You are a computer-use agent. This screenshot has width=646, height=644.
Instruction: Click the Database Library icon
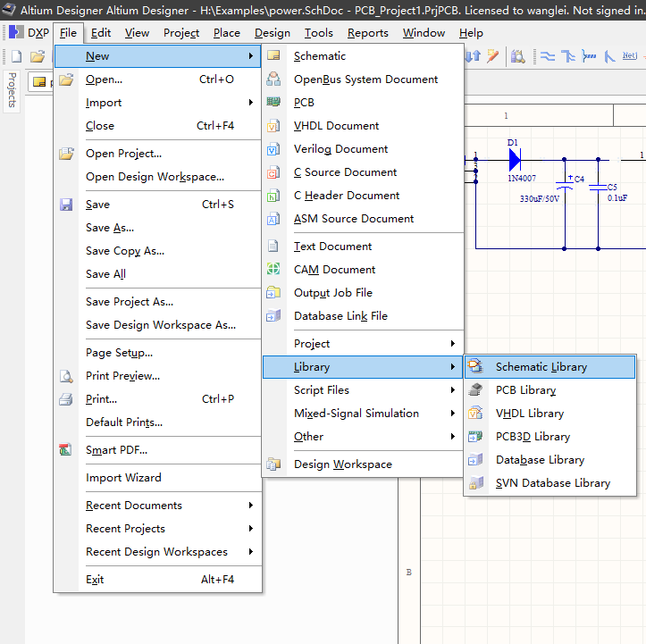click(476, 460)
